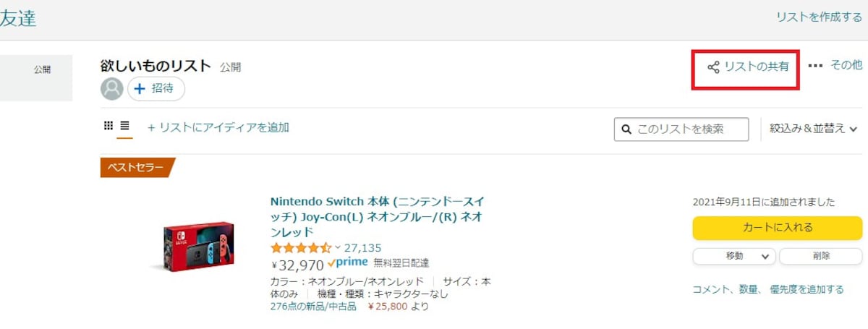868x329 pixels.
Task: Open the three-dots その他 menu icon
Action: pyautogui.click(x=815, y=66)
